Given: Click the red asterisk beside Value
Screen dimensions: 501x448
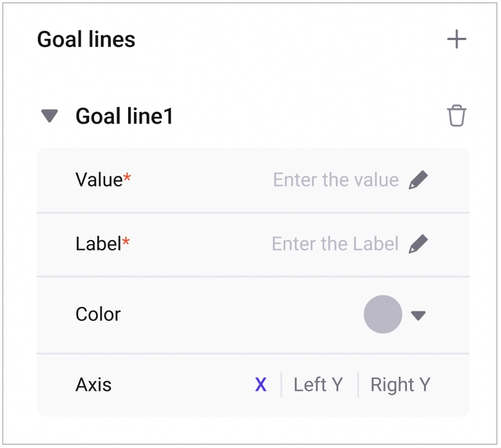Looking at the screenshot, I should coord(127,177).
